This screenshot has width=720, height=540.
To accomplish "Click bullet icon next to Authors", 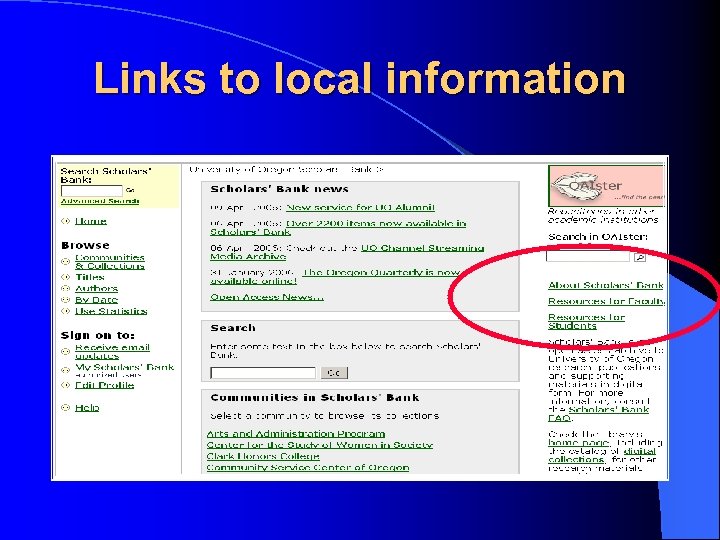I will [65, 289].
